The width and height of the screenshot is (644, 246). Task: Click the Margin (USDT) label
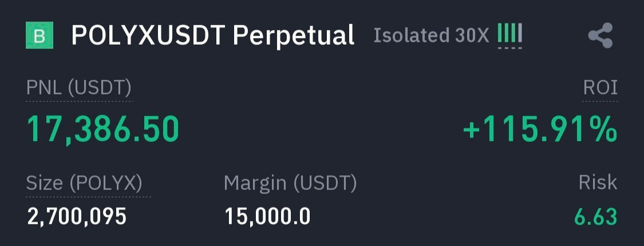tap(290, 183)
